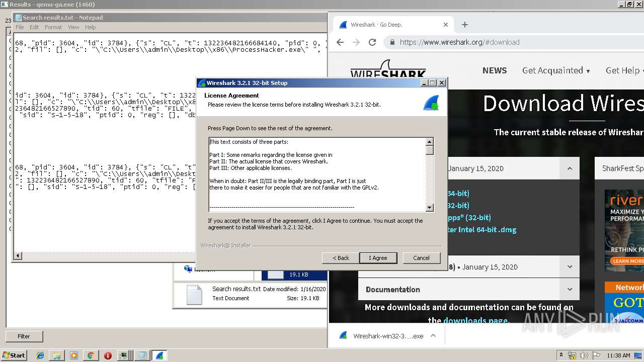
Task: Expand the old stable release section chevron
Action: [x=570, y=267]
